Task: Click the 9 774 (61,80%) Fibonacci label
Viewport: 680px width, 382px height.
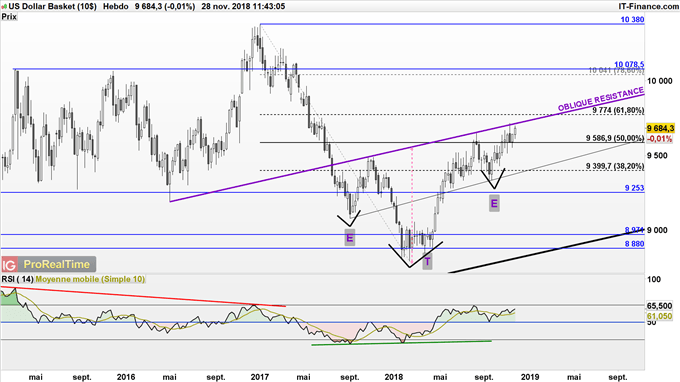Action: pyautogui.click(x=618, y=111)
